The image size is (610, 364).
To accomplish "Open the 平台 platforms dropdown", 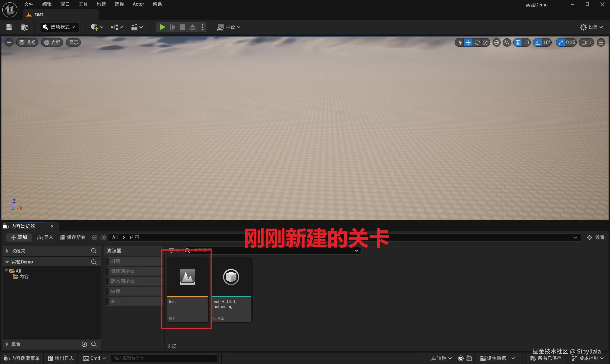I will coord(228,27).
